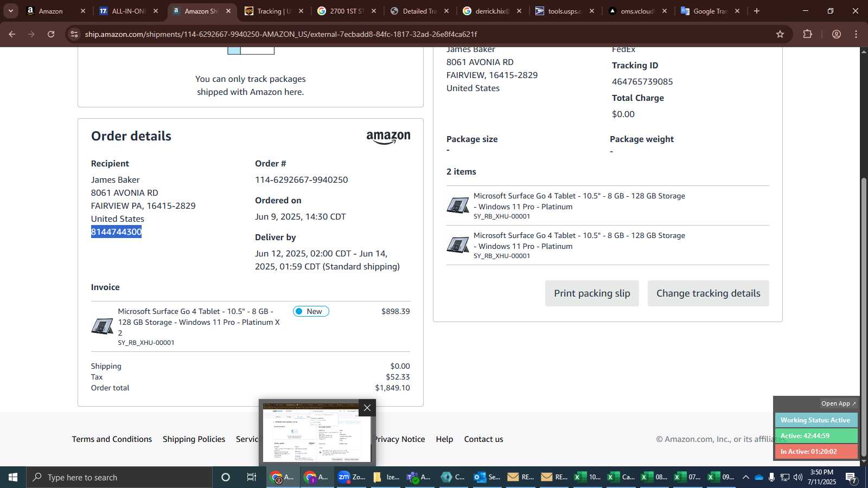868x488 pixels.
Task: View site information icon in address bar
Action: [x=74, y=34]
